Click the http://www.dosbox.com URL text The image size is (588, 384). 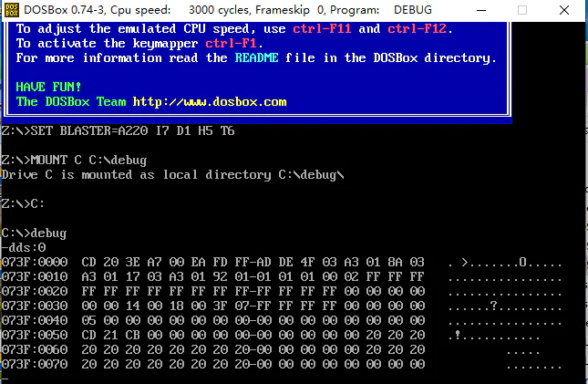tap(210, 102)
